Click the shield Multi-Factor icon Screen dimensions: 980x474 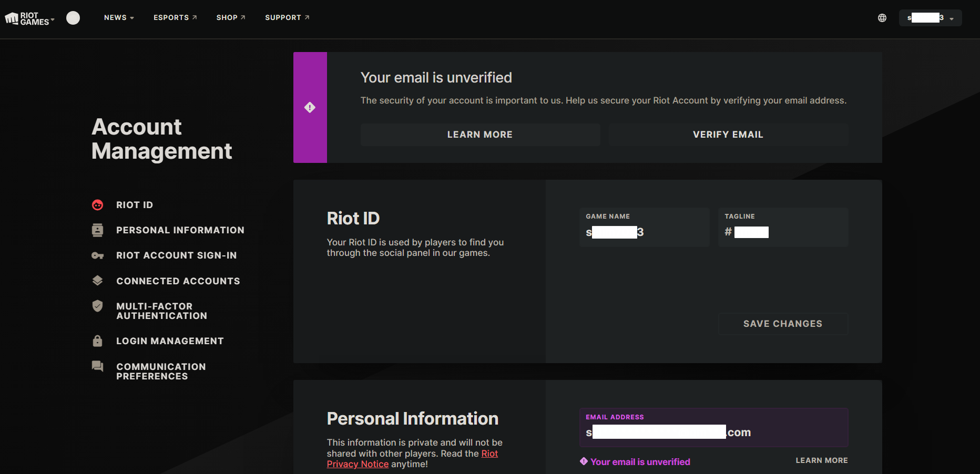point(98,306)
